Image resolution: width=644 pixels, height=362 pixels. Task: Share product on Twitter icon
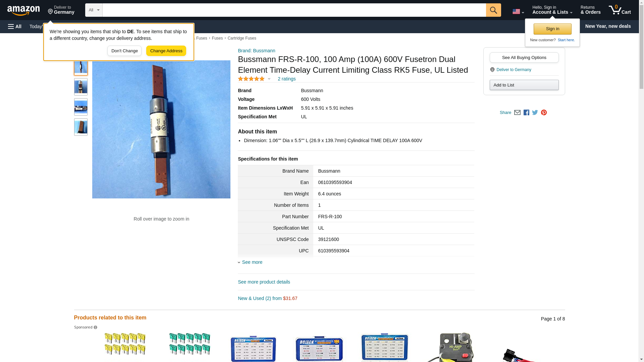pyautogui.click(x=535, y=113)
